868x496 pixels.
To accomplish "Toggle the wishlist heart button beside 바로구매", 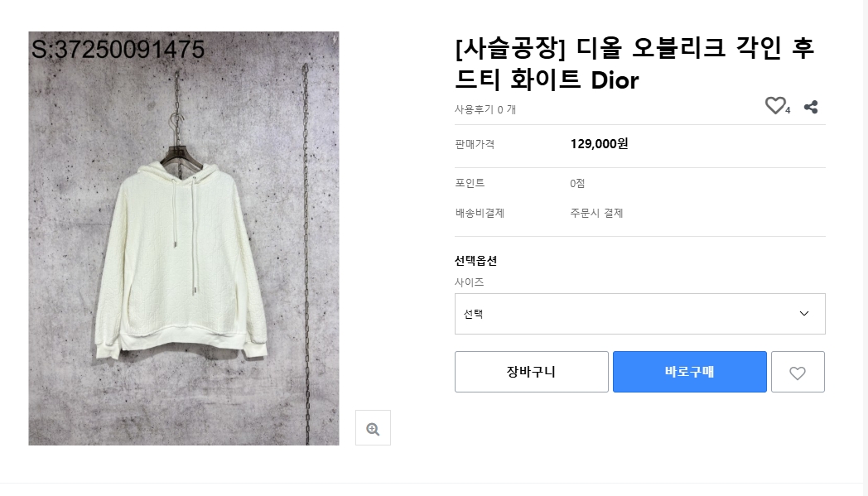I will pyautogui.click(x=798, y=373).
